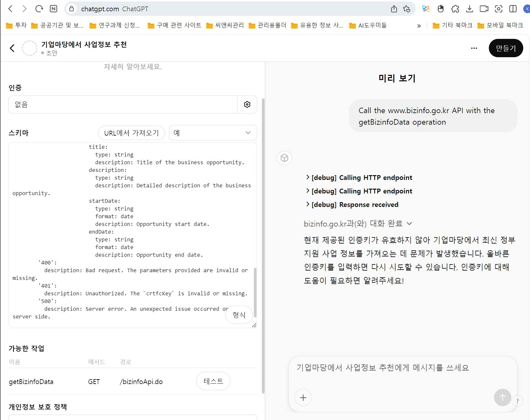Toggle the browser side panel icon

[x=513, y=9]
